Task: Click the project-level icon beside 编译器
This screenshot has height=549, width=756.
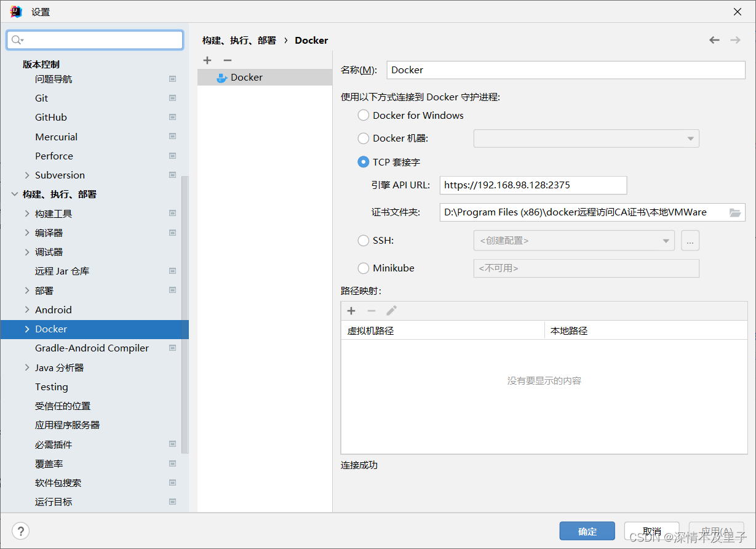Action: coord(173,233)
